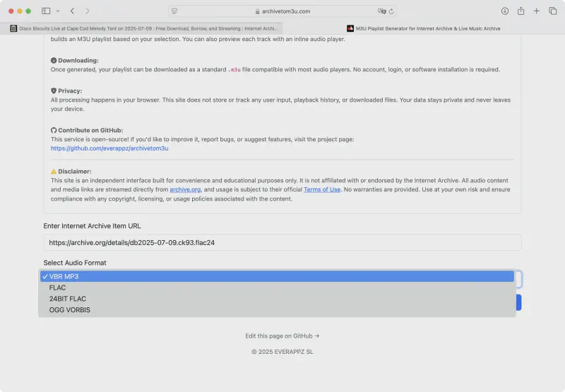Follow the archive.org link in disclaimer

[185, 189]
